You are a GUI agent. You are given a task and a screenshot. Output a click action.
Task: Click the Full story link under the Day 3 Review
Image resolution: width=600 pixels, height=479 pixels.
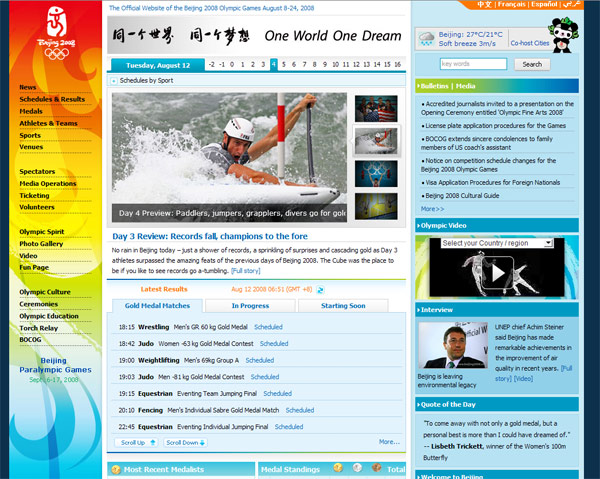point(246,271)
